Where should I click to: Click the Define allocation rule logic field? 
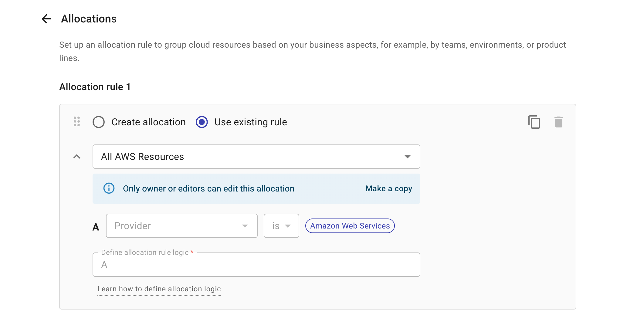pyautogui.click(x=256, y=265)
